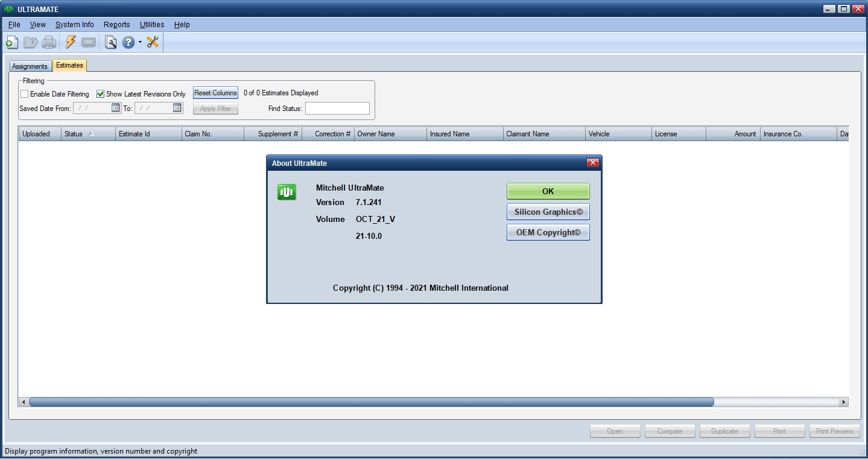
Task: Click the new estimate document icon
Action: 11,42
